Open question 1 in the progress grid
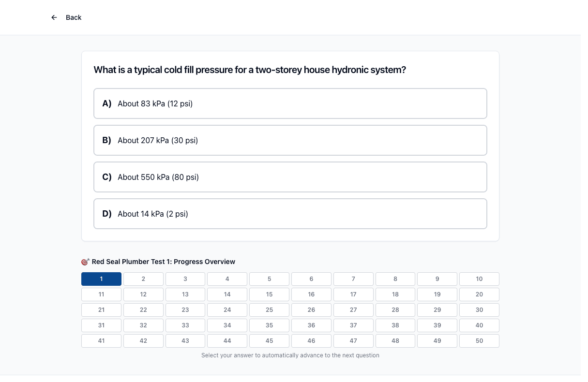 [x=101, y=279]
